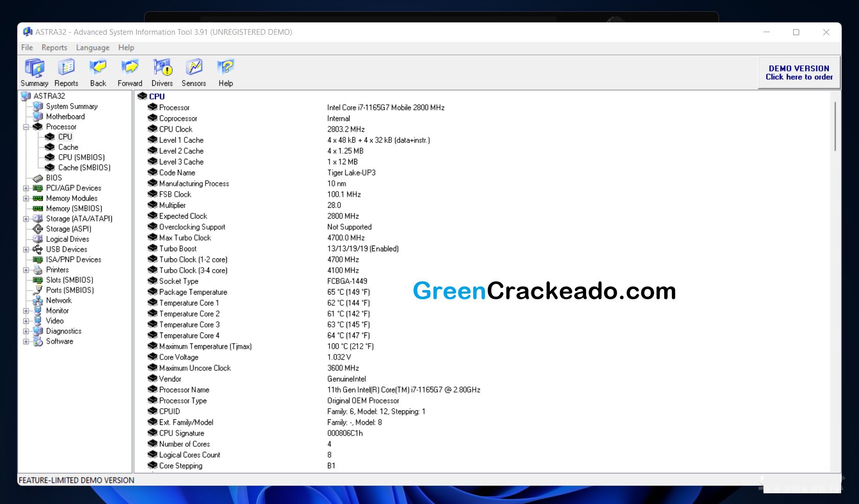Click the Network icon in tree
This screenshot has height=504, width=859.
38,300
